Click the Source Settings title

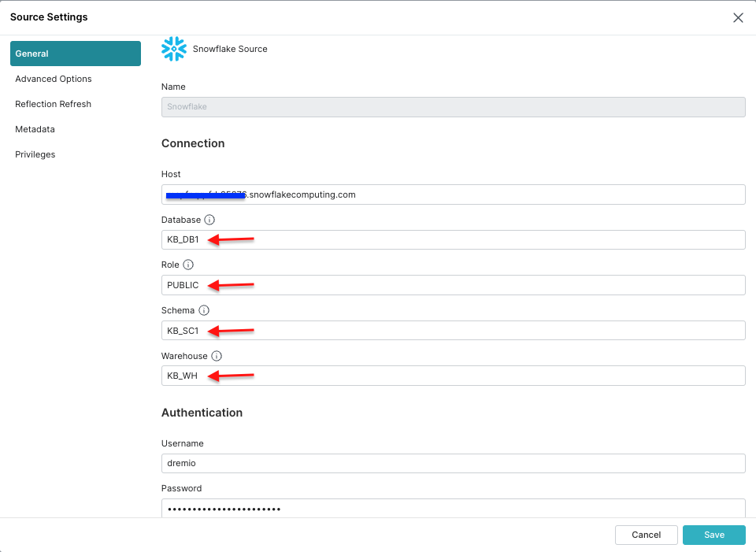49,17
